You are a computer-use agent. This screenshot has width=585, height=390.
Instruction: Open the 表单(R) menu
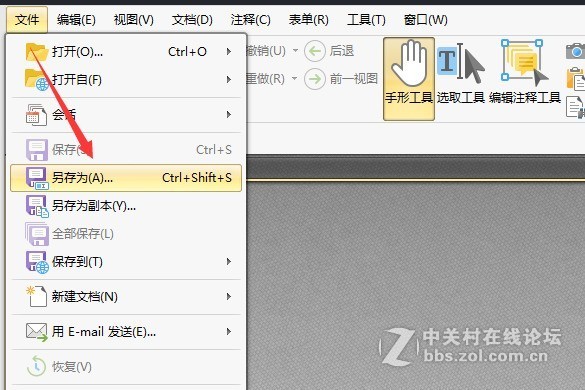pos(309,19)
